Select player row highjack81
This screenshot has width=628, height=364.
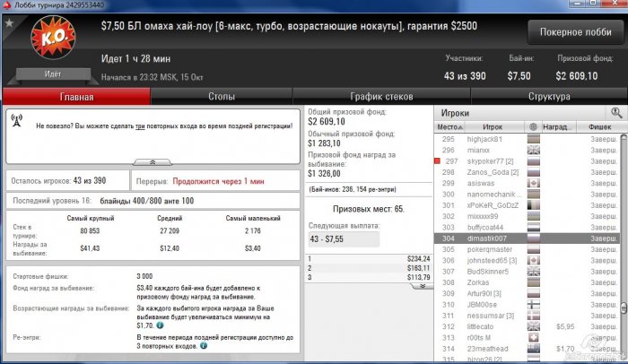click(527, 139)
